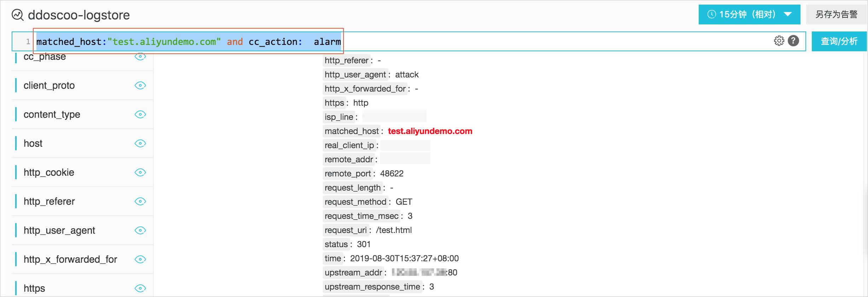Select the http_user_agent field in sidebar

tap(59, 231)
